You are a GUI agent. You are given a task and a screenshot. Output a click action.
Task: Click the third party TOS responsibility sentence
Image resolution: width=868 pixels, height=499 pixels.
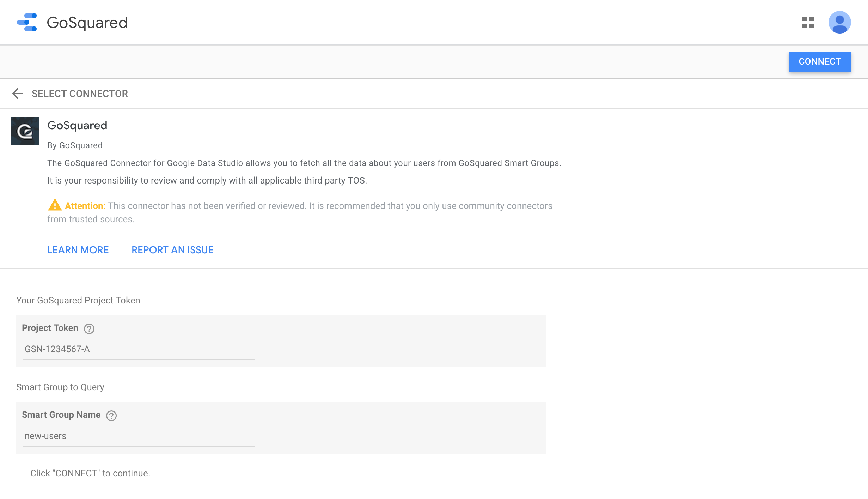(207, 180)
